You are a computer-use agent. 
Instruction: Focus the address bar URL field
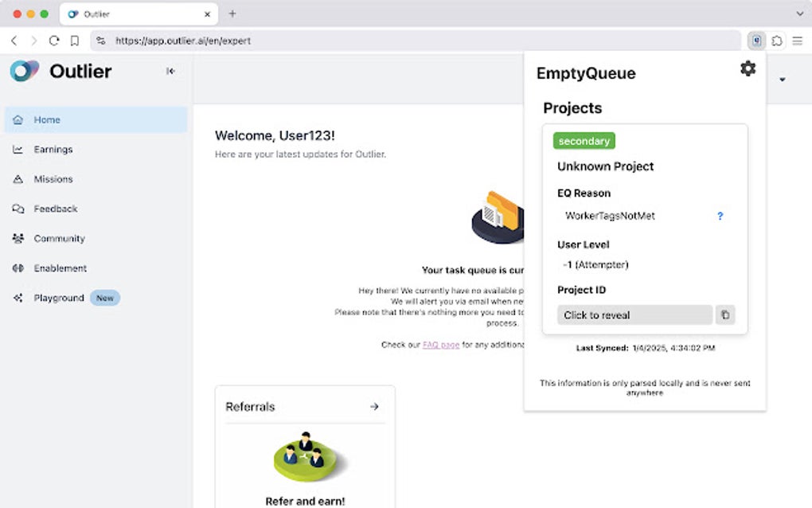[x=398, y=41]
